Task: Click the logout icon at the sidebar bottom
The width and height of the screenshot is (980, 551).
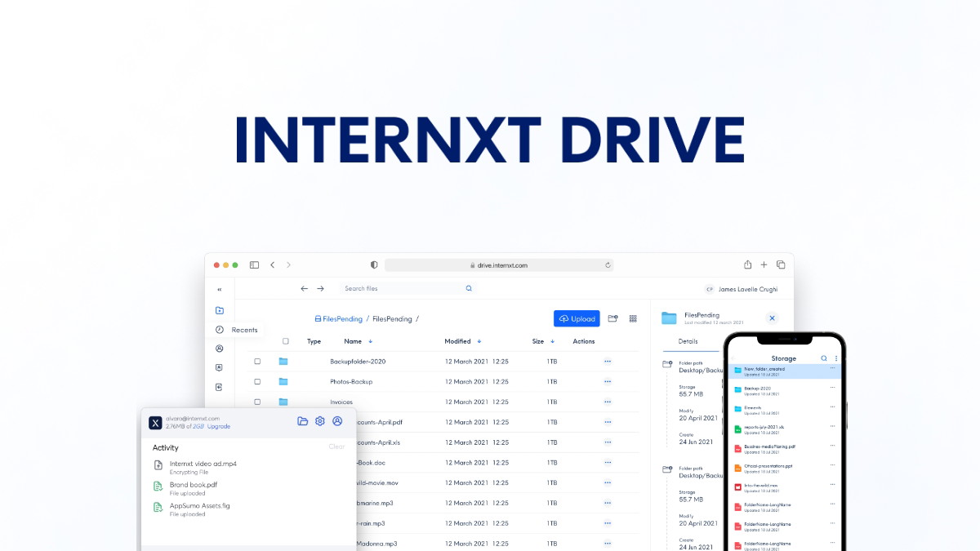Action: click(x=219, y=387)
